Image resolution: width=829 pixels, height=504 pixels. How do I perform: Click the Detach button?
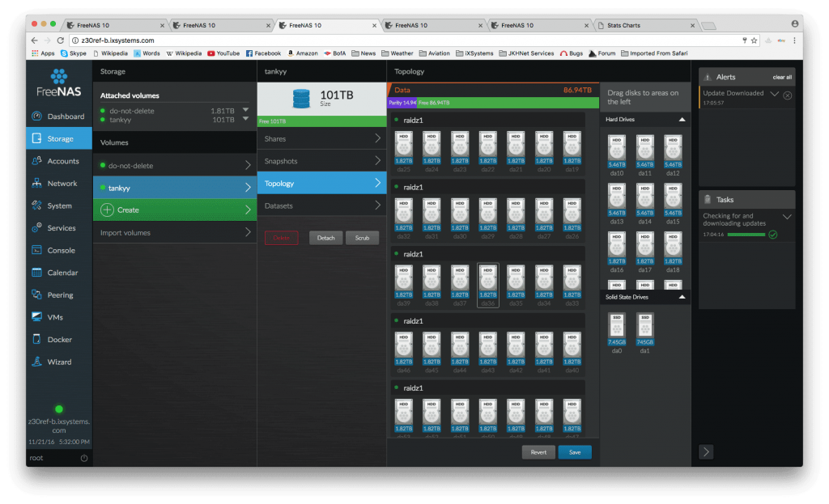(x=325, y=239)
